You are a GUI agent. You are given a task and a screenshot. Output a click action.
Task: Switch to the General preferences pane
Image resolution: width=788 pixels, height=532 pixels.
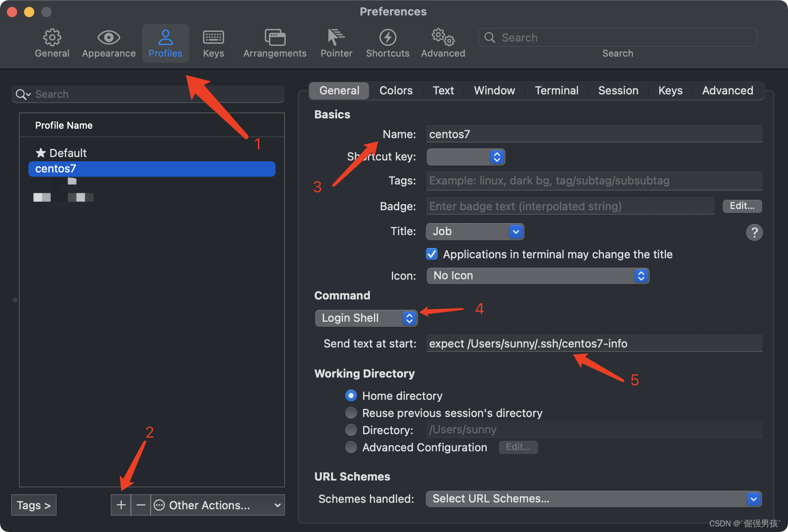pos(52,42)
